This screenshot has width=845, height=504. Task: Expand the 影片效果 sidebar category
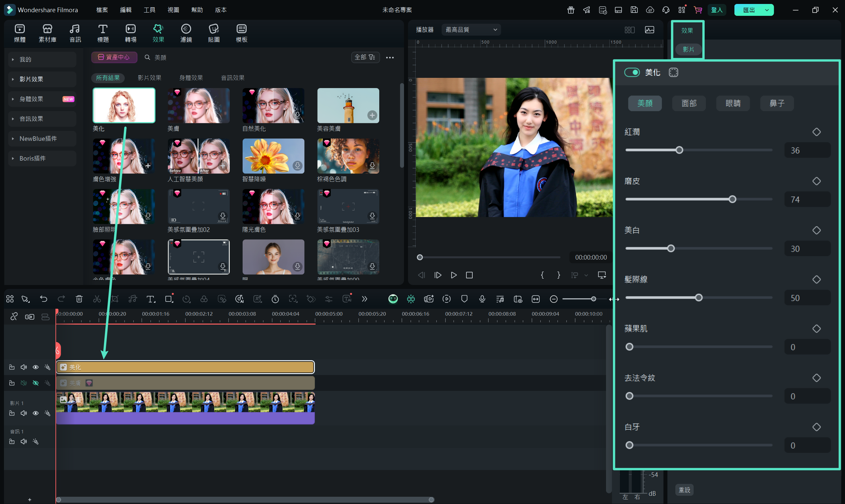click(42, 79)
